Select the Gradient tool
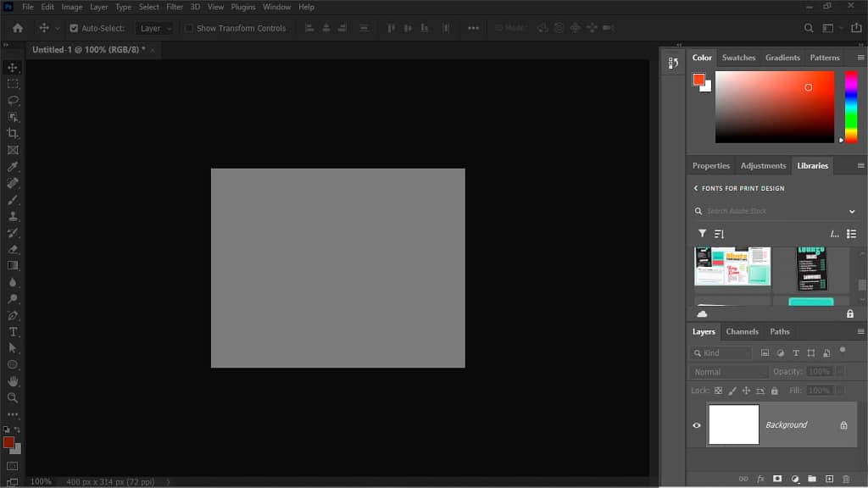This screenshot has width=868, height=488. (x=12, y=265)
